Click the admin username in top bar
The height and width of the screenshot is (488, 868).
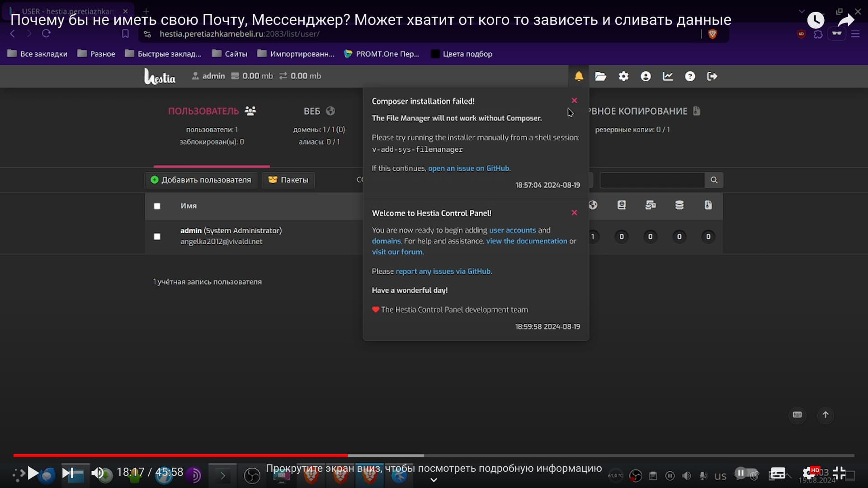point(213,76)
